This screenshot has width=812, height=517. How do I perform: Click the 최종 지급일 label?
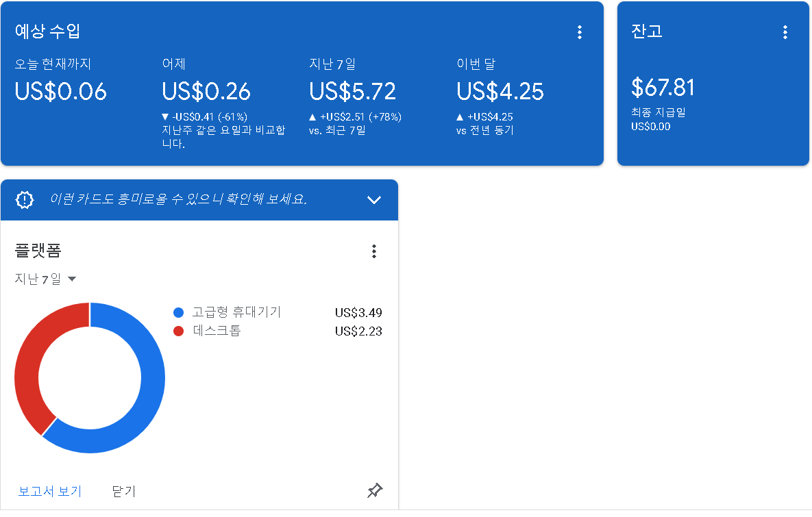tap(659, 112)
